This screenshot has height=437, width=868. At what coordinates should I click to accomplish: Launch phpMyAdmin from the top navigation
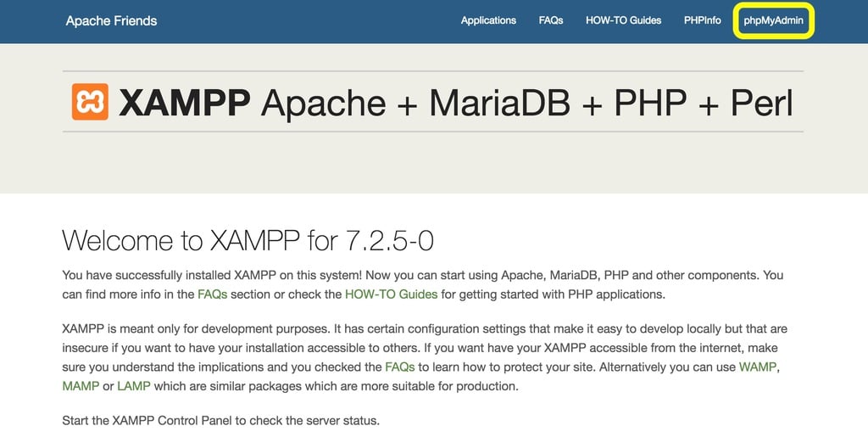[774, 20]
